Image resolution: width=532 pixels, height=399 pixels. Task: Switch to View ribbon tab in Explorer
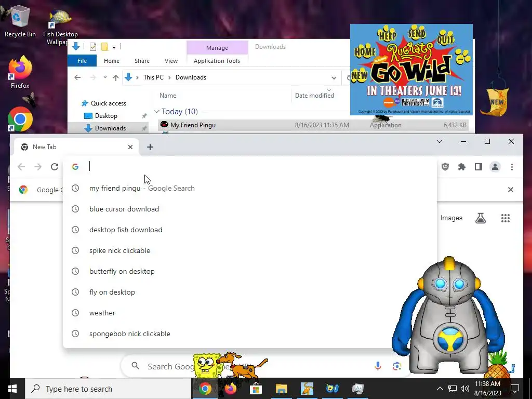(171, 61)
